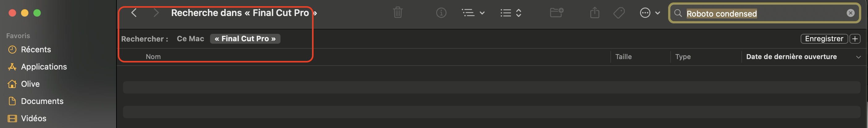Viewport: 868px width, 128px height.
Task: Select the « Final Cut Pro » search scope
Action: [x=245, y=39]
